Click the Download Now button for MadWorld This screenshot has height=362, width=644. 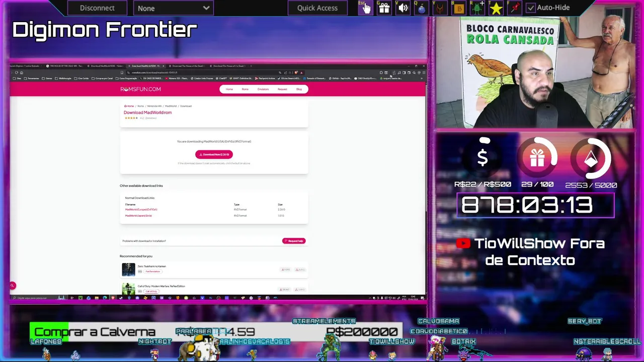coord(214,154)
